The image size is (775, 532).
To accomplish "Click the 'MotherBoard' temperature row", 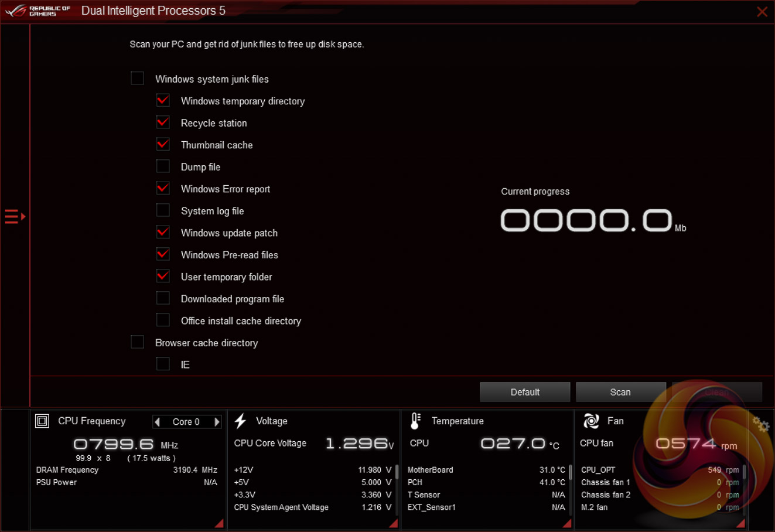I will [487, 470].
